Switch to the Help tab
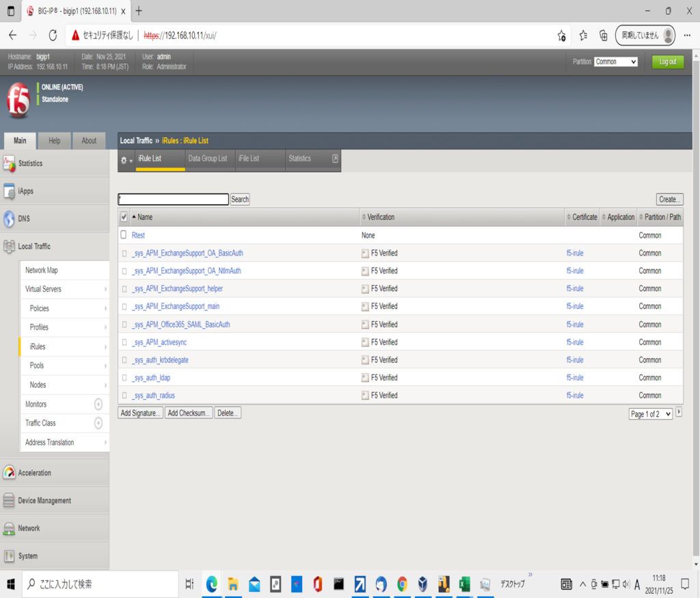Image resolution: width=700 pixels, height=598 pixels. [55, 141]
